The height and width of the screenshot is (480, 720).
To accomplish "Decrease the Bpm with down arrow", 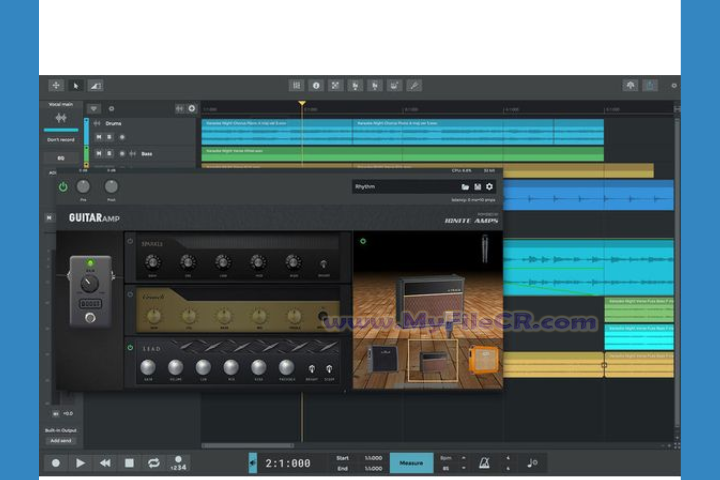I will tap(463, 468).
